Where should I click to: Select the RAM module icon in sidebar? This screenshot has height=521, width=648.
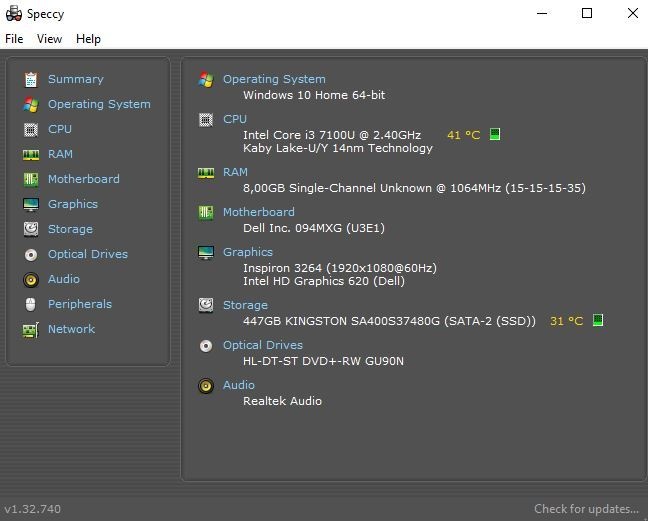point(30,154)
